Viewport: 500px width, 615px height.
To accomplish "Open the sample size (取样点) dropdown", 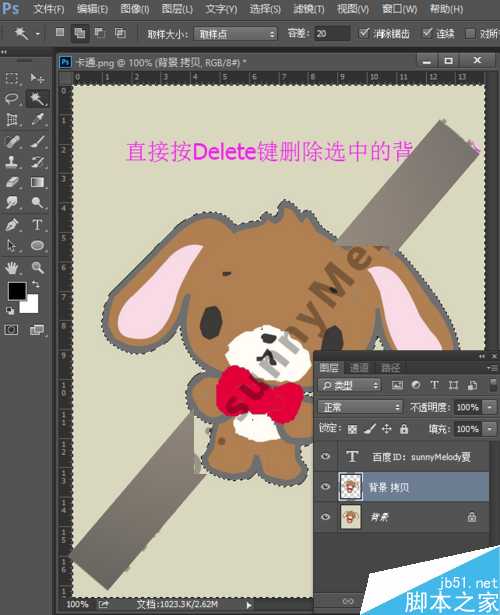I will (235, 34).
